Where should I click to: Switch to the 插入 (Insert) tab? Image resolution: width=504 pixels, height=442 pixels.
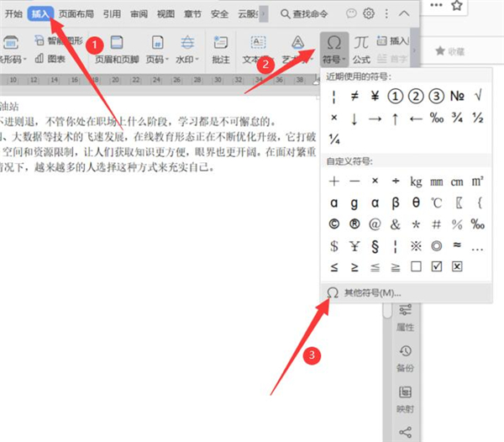tap(39, 13)
